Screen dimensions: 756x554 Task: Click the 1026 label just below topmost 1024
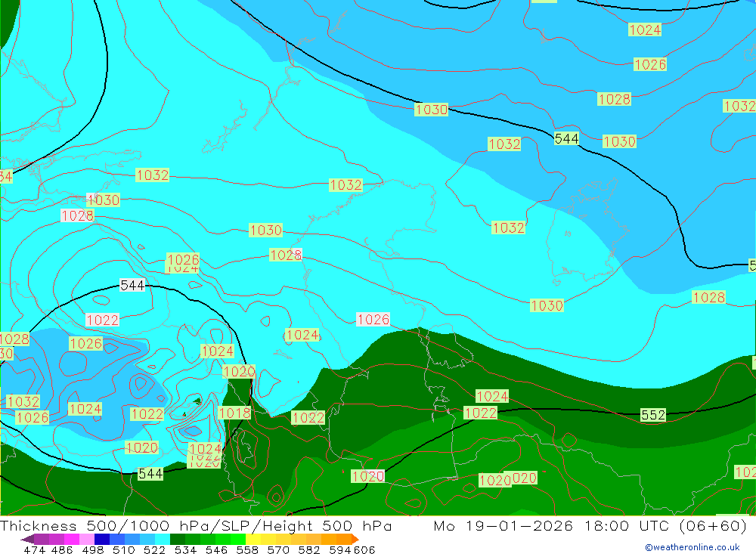pyautogui.click(x=650, y=64)
